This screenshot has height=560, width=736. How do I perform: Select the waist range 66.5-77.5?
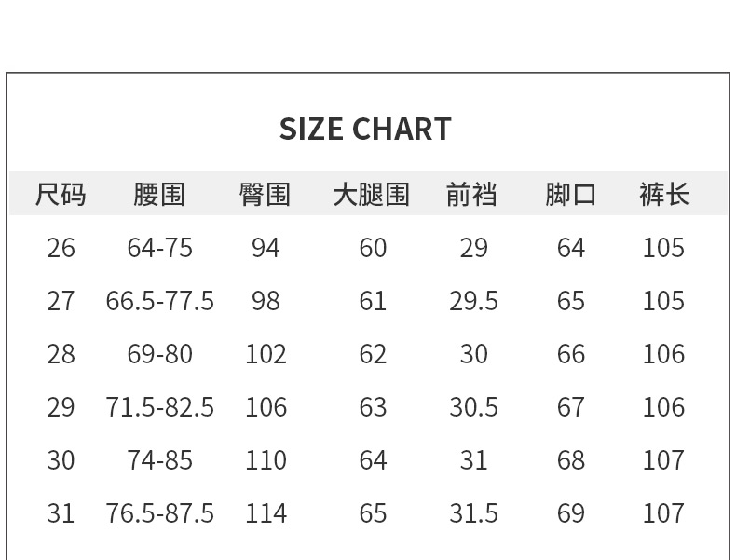[x=160, y=301]
